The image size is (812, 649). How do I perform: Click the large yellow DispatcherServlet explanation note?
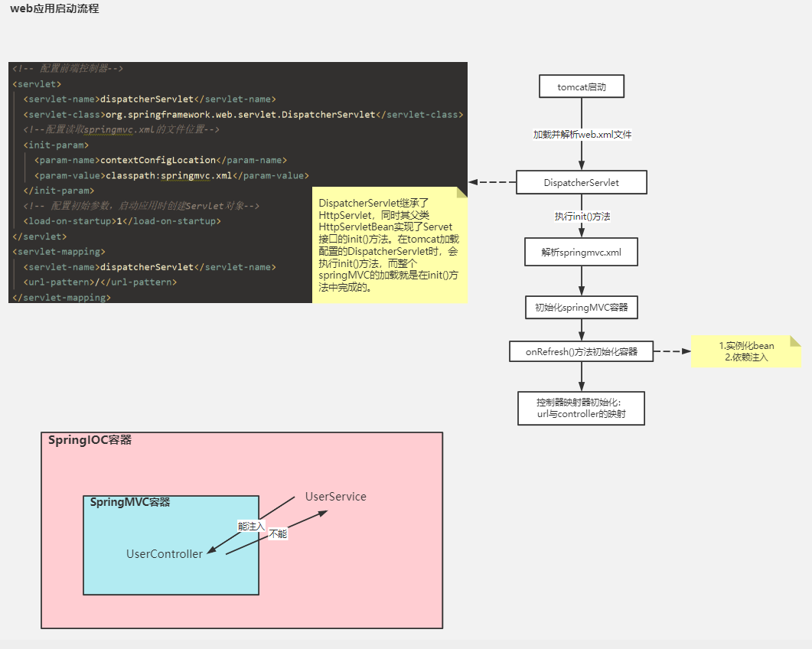coord(390,245)
